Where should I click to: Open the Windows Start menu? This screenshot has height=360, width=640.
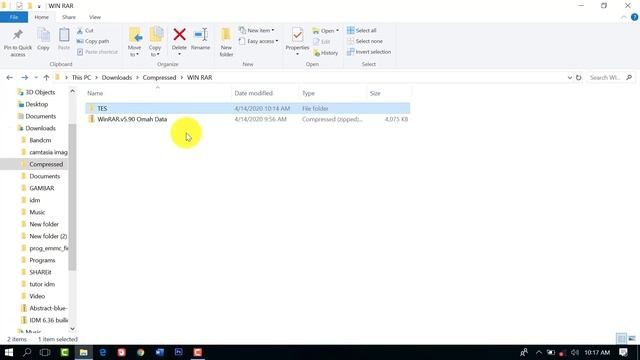(9, 352)
